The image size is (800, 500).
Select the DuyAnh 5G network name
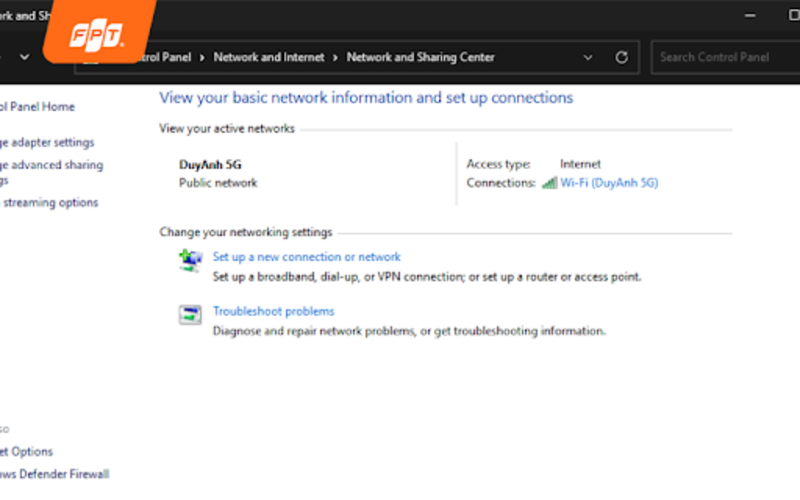[210, 164]
